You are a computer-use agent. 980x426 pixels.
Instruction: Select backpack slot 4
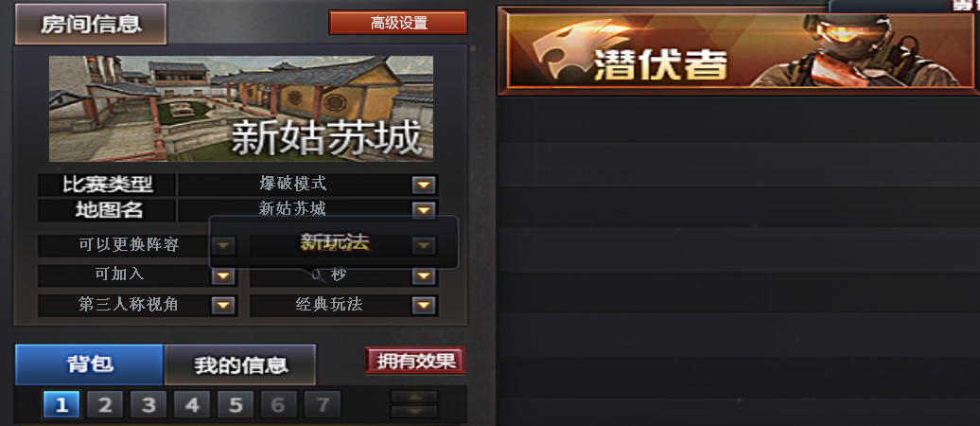pyautogui.click(x=192, y=405)
